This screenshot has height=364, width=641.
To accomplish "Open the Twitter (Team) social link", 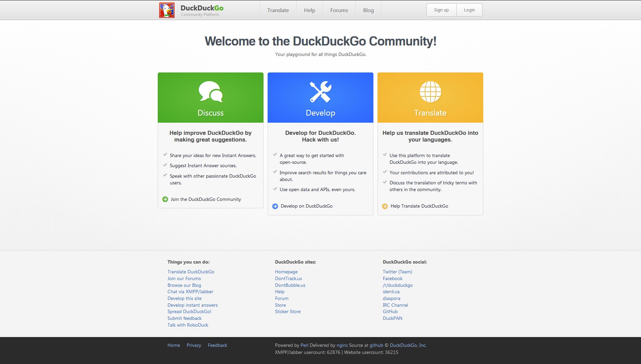I will (x=397, y=272).
